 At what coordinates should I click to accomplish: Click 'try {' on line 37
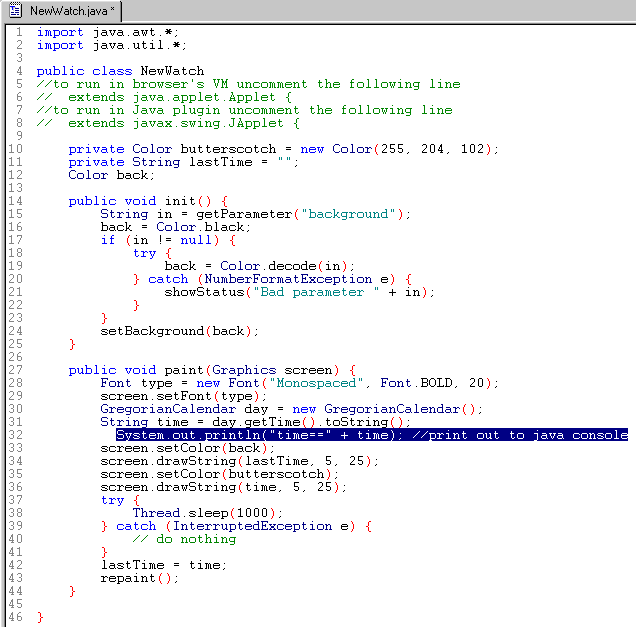120,500
